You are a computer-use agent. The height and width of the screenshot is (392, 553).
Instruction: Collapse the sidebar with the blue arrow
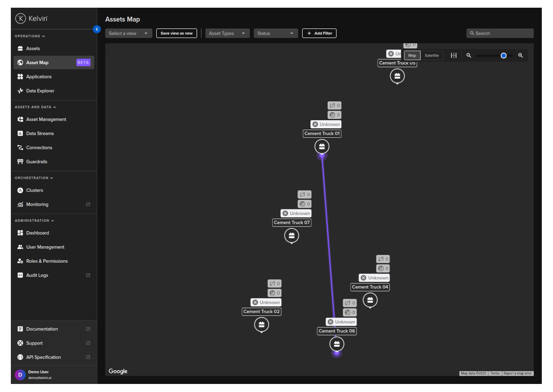tap(97, 29)
